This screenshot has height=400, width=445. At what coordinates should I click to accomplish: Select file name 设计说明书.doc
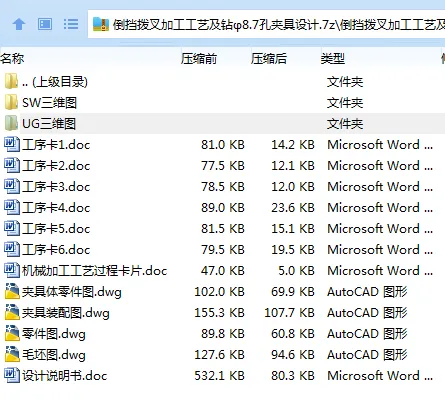click(x=64, y=376)
